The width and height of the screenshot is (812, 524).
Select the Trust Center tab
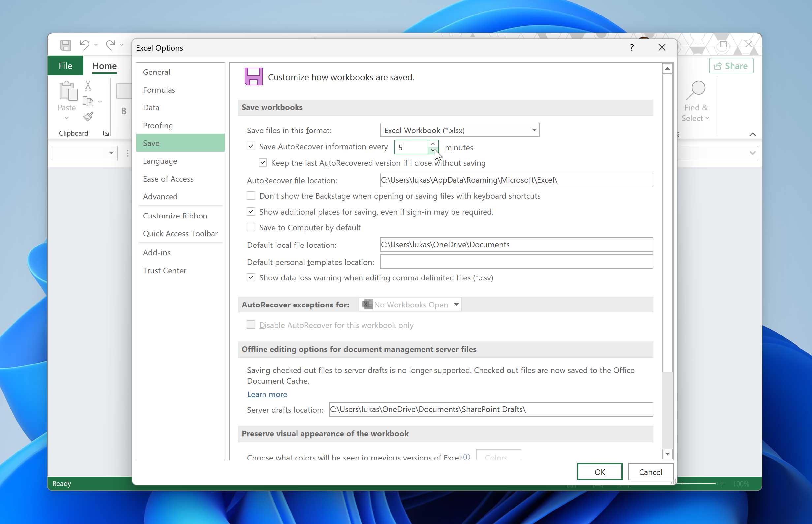165,270
